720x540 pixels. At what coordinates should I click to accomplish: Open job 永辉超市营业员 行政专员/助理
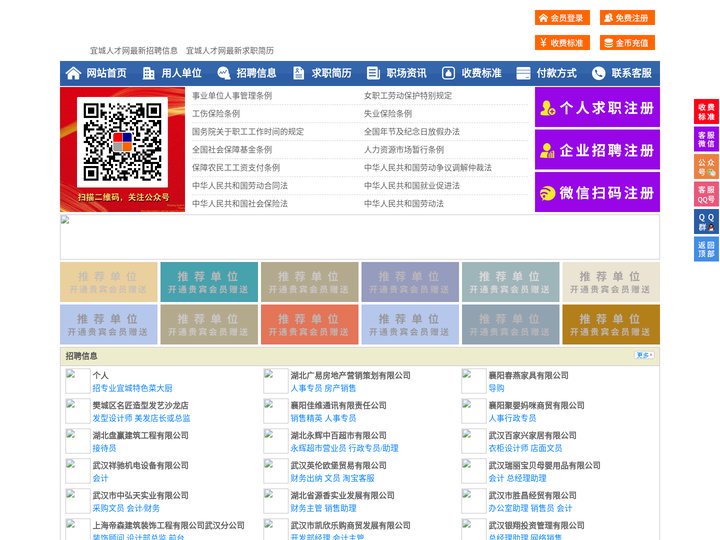(344, 448)
